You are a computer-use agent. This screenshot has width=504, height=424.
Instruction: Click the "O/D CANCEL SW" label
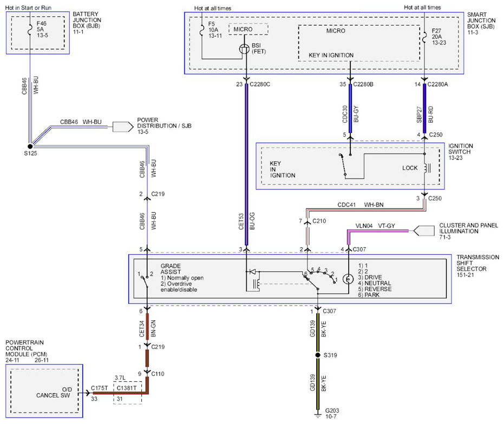[x=54, y=393]
